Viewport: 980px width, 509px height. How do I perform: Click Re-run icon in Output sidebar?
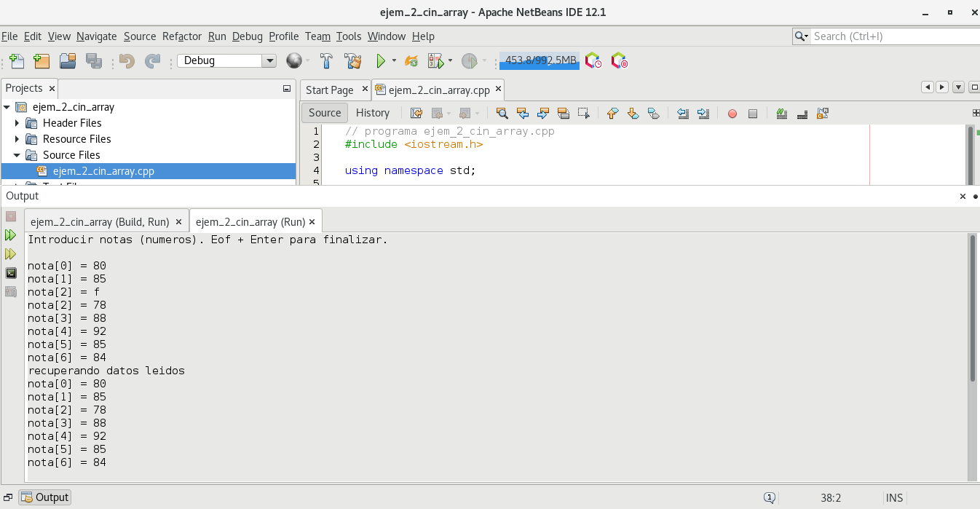coord(11,235)
